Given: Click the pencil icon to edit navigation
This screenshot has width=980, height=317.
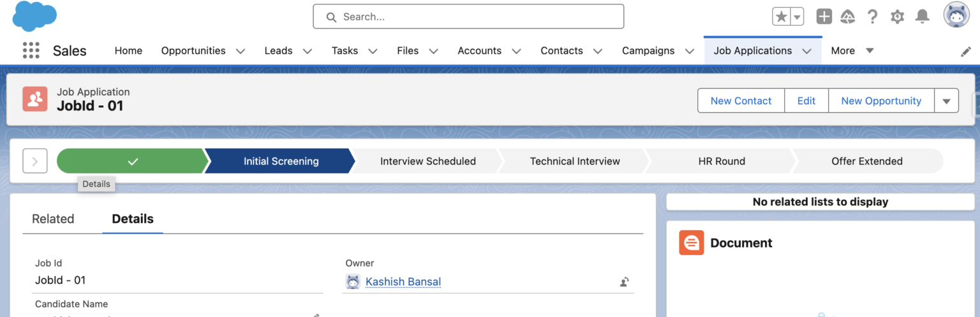Looking at the screenshot, I should click(965, 52).
